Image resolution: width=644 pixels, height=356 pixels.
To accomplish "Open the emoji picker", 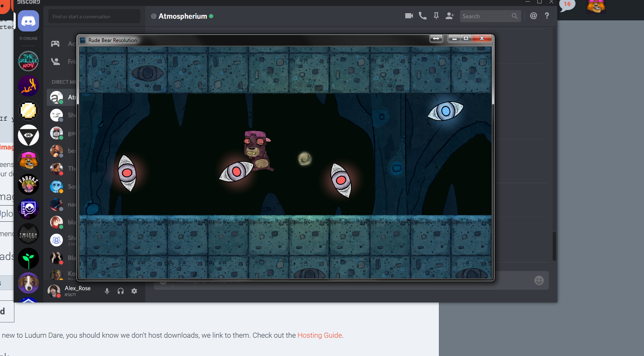I will [539, 280].
